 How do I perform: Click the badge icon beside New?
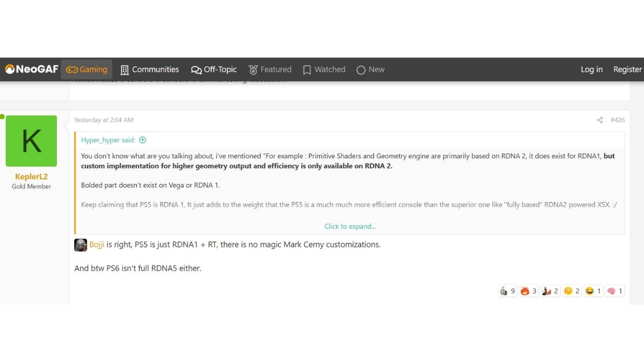(361, 70)
